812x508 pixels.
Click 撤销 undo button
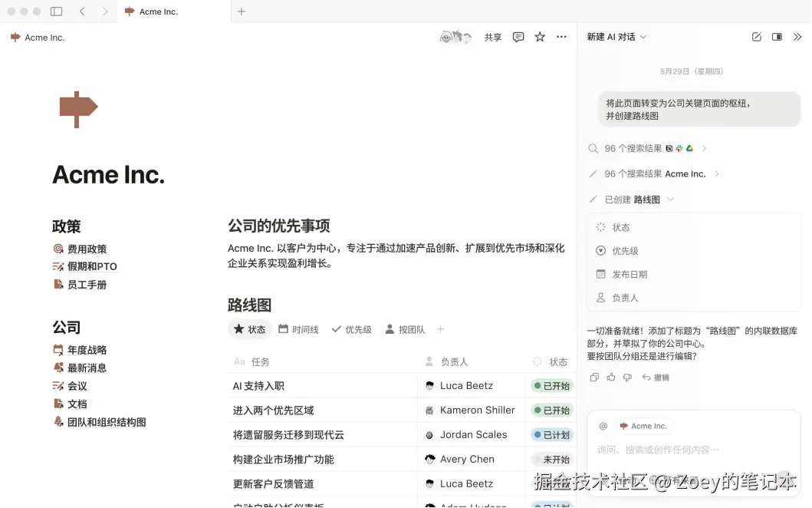tap(656, 378)
